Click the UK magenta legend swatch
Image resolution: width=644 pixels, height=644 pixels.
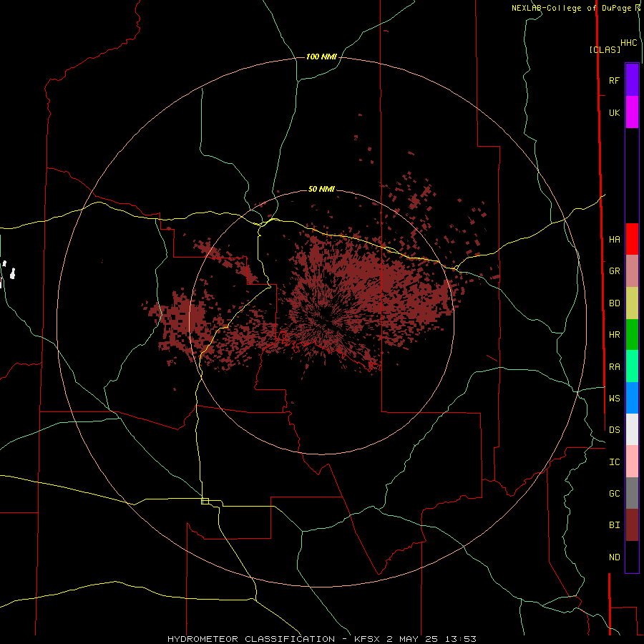632,112
